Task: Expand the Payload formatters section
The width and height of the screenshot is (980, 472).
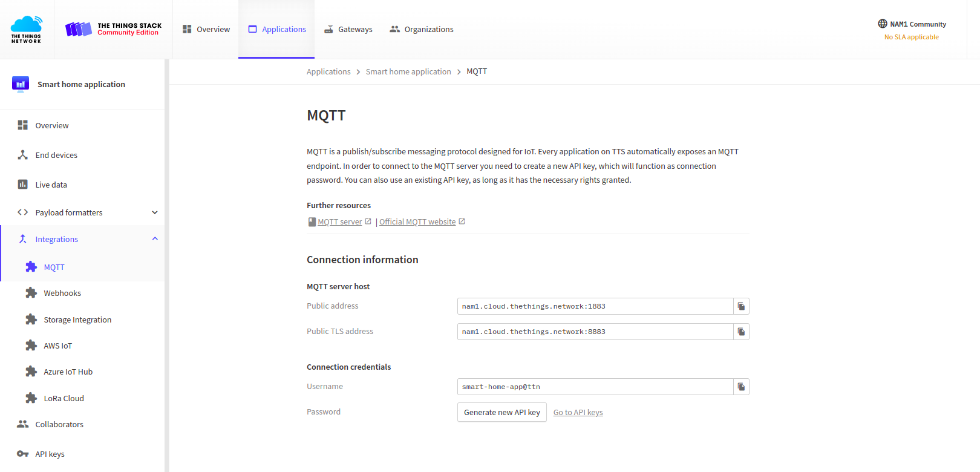Action: [x=68, y=212]
